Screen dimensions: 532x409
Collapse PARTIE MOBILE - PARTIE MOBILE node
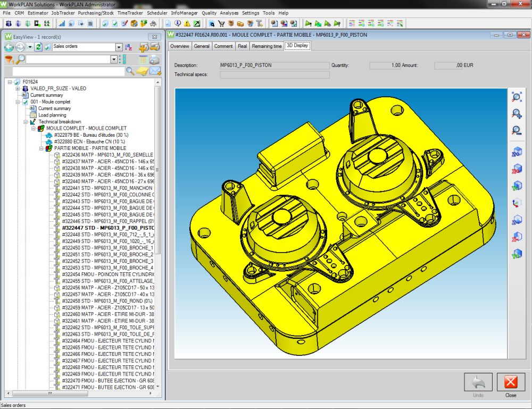[41, 148]
